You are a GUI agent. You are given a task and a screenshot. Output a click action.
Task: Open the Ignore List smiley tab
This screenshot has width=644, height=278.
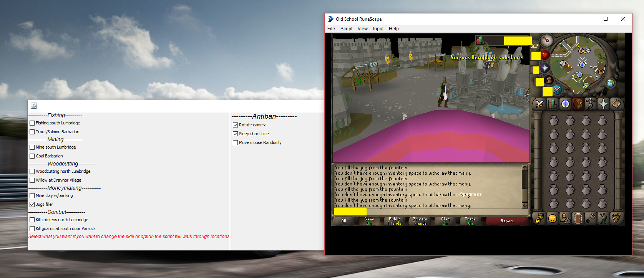[x=552, y=218]
